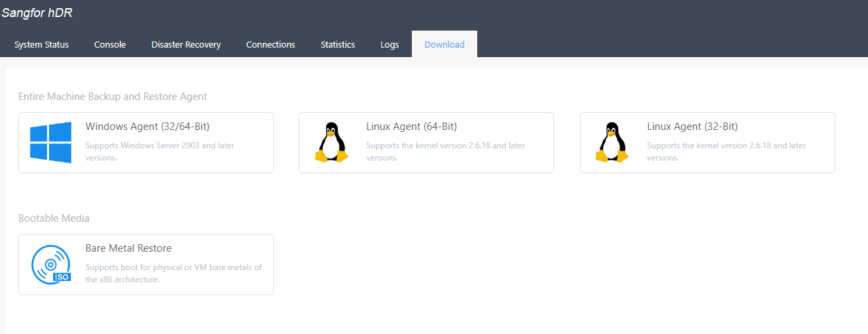The width and height of the screenshot is (868, 334).
Task: Download via Windows Agent (32/64-Bit) title
Action: tap(142, 127)
